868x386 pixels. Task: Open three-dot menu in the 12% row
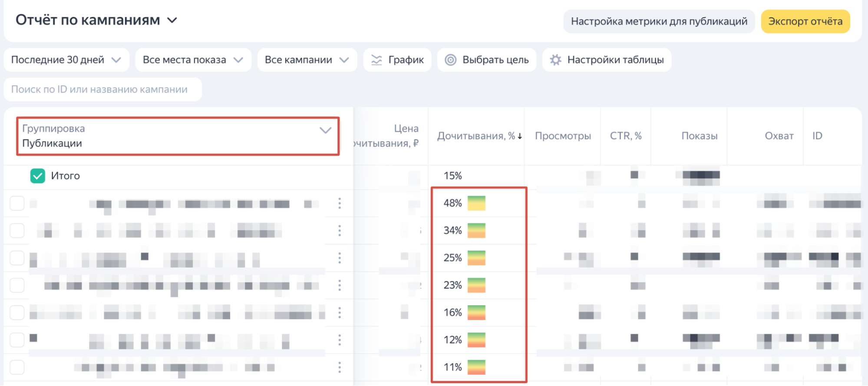(x=340, y=340)
